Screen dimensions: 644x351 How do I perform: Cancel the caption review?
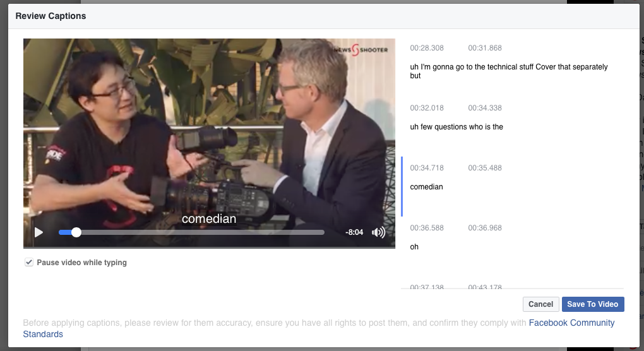540,304
